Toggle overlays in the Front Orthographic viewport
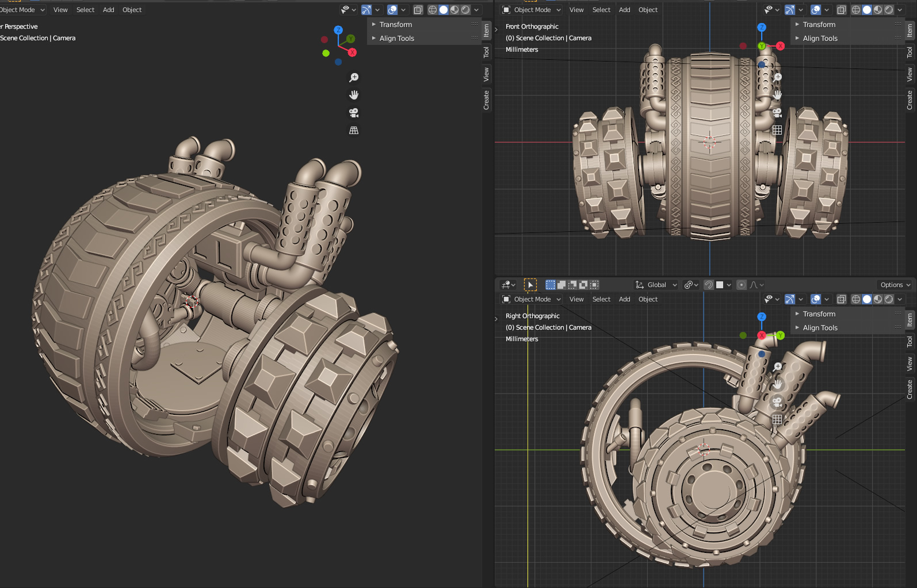 pyautogui.click(x=816, y=10)
